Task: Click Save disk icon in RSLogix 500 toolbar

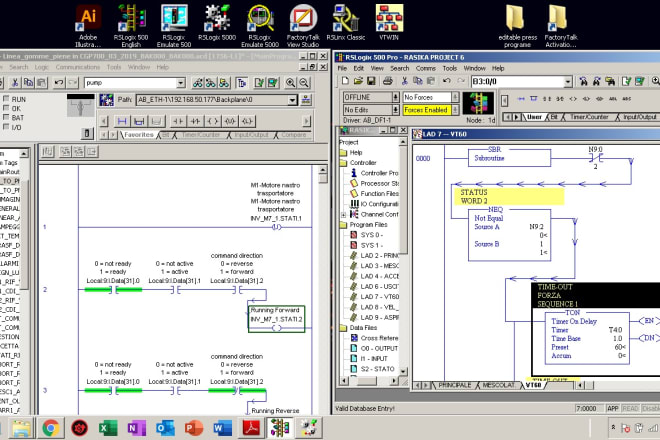Action: [371, 81]
